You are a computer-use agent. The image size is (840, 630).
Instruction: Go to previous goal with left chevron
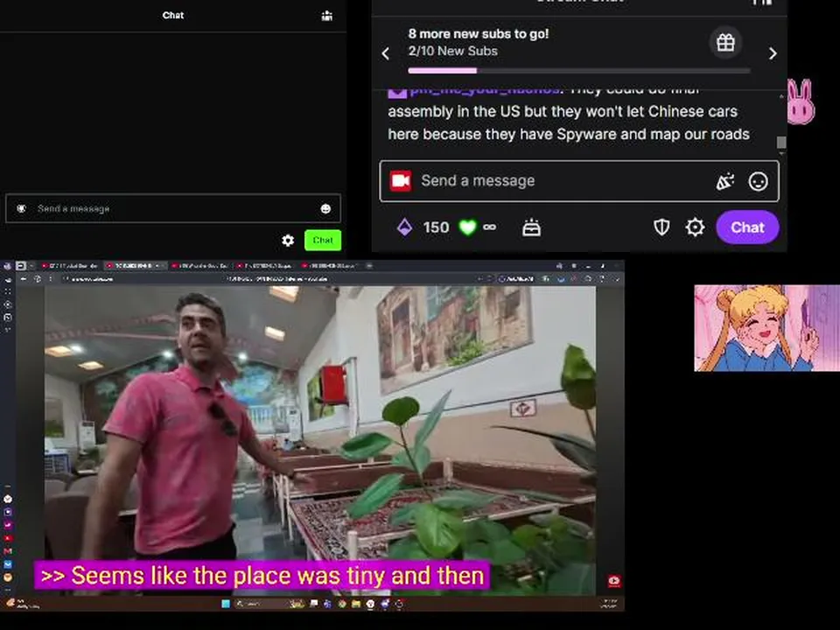(x=386, y=53)
